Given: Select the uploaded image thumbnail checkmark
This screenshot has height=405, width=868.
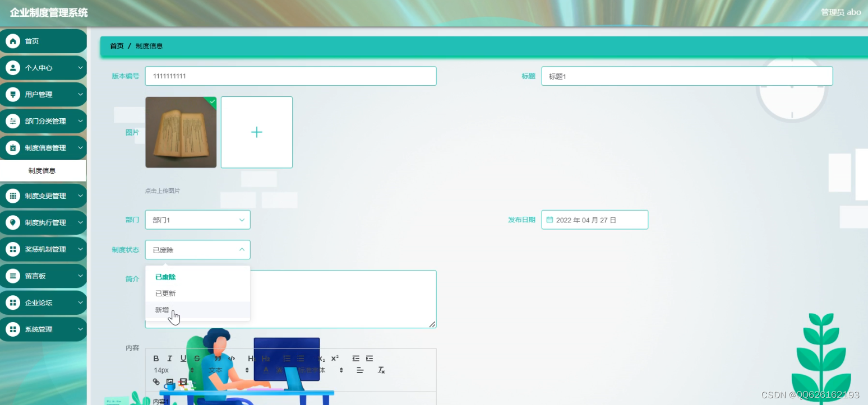Looking at the screenshot, I should point(211,101).
